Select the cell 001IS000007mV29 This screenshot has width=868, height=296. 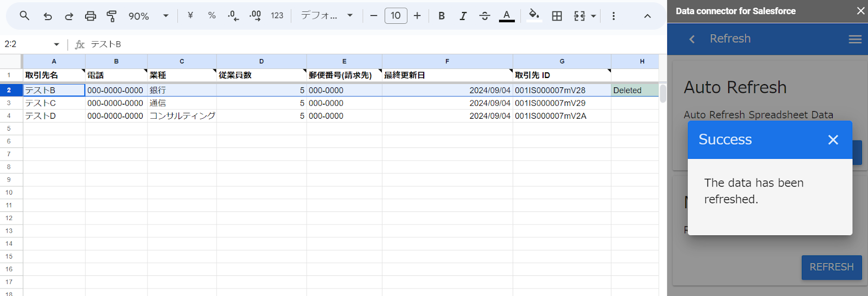[562, 103]
